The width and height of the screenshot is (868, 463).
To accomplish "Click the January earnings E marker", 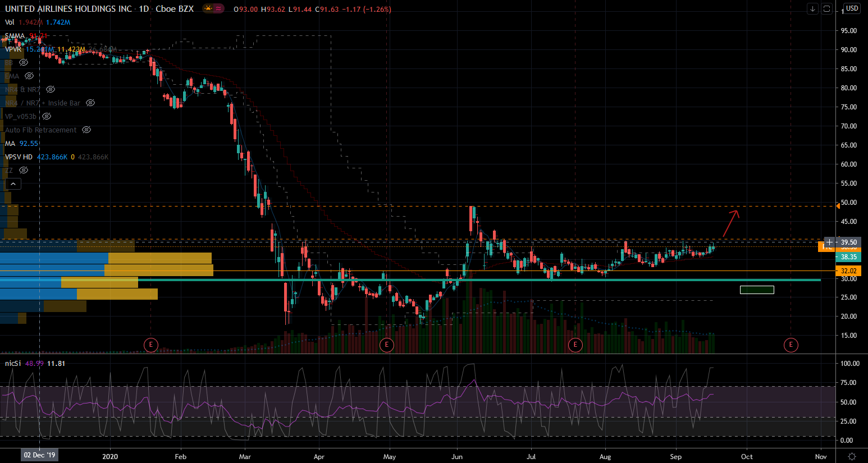I will 150,345.
